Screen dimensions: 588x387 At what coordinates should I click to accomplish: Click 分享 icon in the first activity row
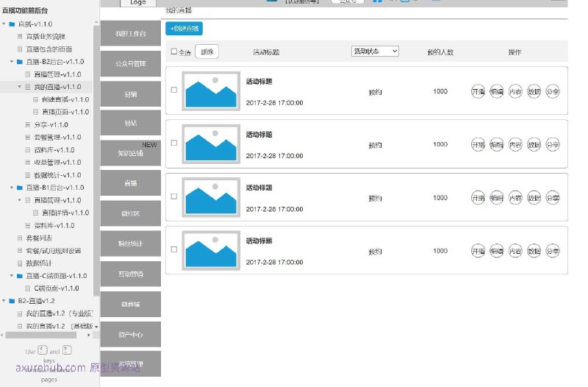pos(553,91)
